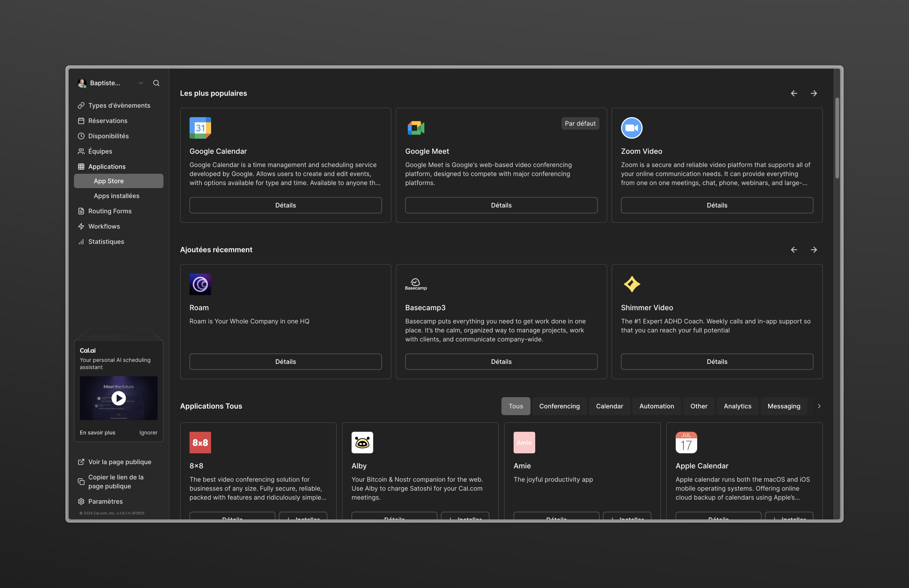Open Paramètres gear icon
Screen dimensions: 909x588
(x=81, y=502)
